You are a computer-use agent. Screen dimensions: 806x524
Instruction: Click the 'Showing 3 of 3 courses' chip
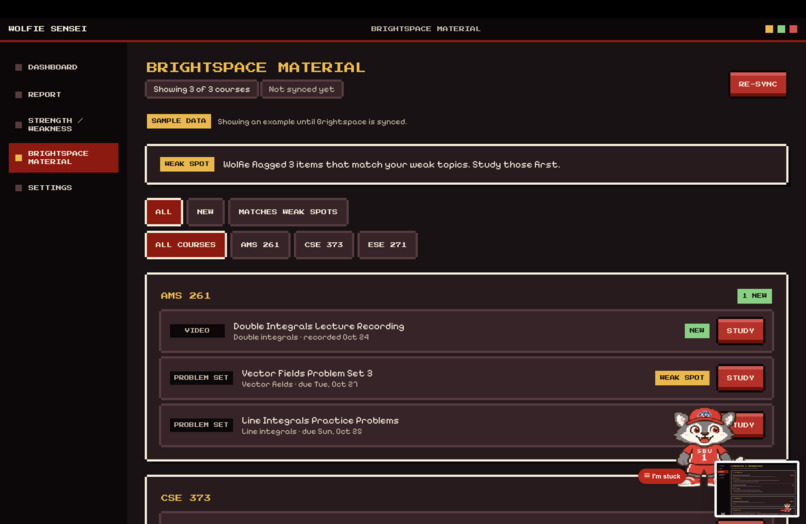pyautogui.click(x=202, y=89)
